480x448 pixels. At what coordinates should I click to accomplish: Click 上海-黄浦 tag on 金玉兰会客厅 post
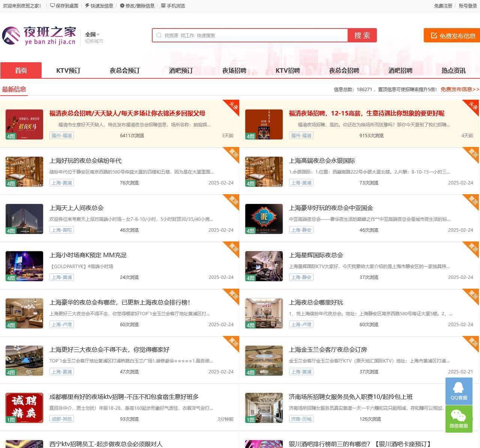pyautogui.click(x=301, y=372)
